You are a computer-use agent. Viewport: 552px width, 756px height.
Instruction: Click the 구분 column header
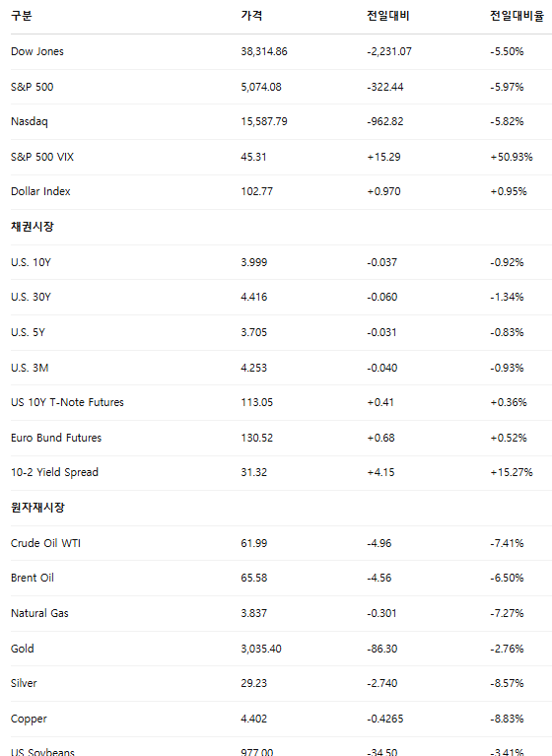coord(22,16)
